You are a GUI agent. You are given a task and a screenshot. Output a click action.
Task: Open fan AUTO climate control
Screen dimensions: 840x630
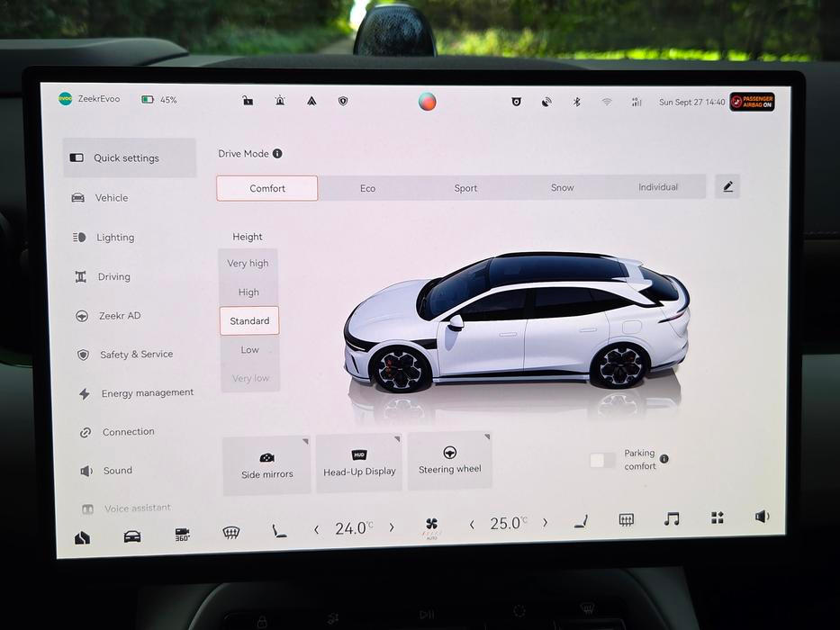tap(432, 526)
